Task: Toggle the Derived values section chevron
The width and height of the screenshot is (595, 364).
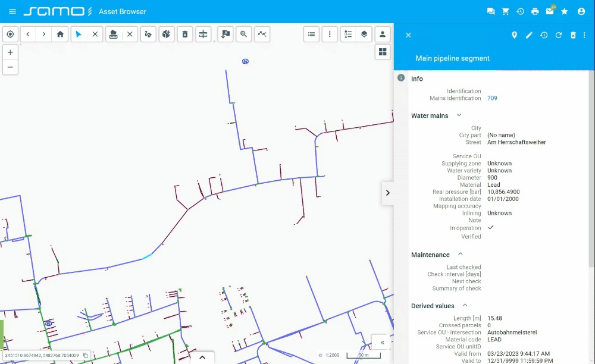Action: tap(465, 305)
